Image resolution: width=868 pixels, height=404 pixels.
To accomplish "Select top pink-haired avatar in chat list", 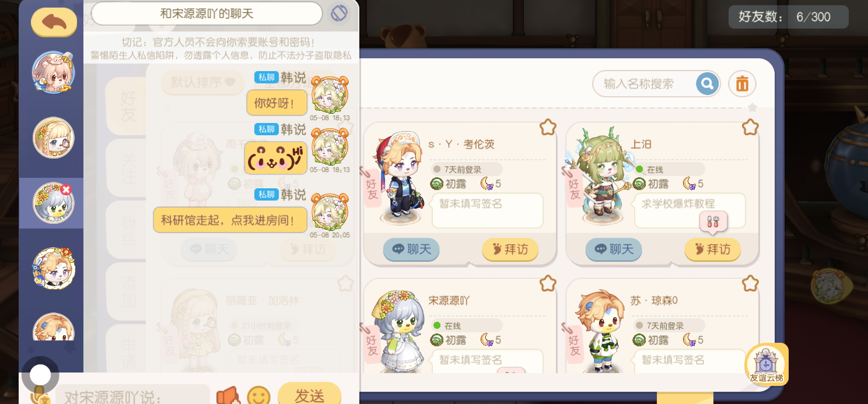I will [53, 72].
